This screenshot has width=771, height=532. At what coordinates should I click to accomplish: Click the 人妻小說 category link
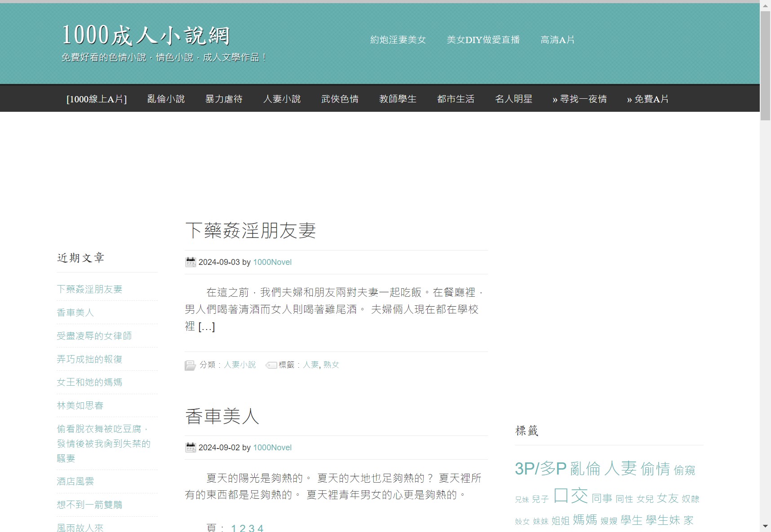[x=240, y=365]
